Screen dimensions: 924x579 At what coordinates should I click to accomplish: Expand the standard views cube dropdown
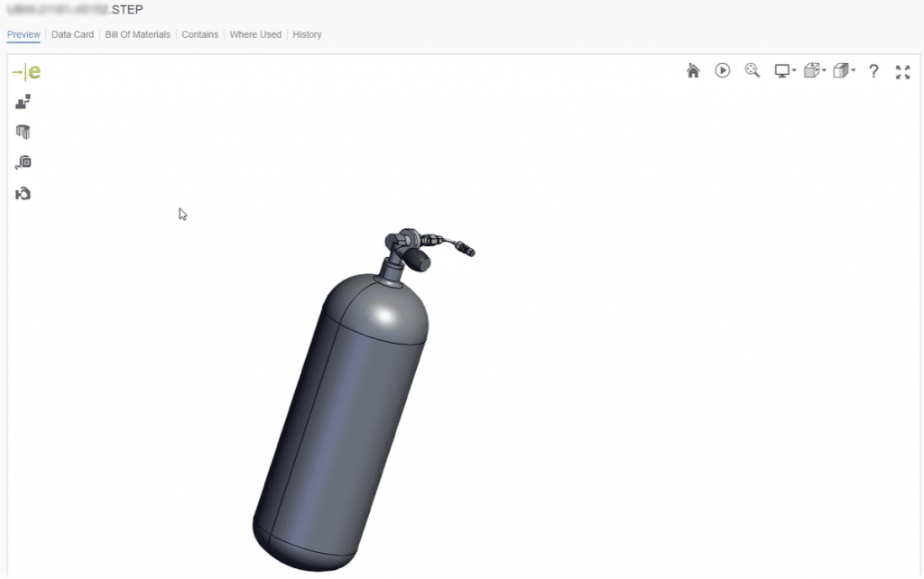point(813,70)
